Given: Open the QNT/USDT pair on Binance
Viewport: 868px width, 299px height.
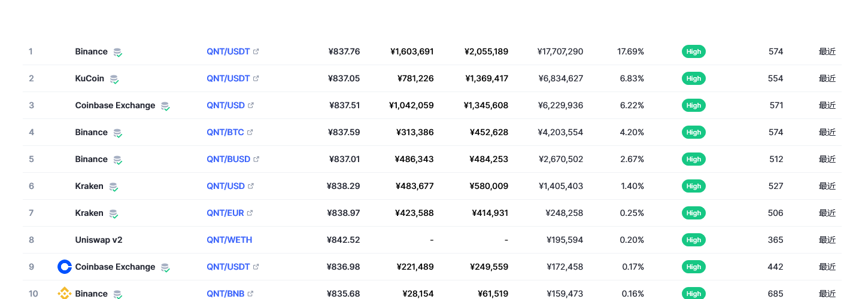Looking at the screenshot, I should (x=228, y=51).
